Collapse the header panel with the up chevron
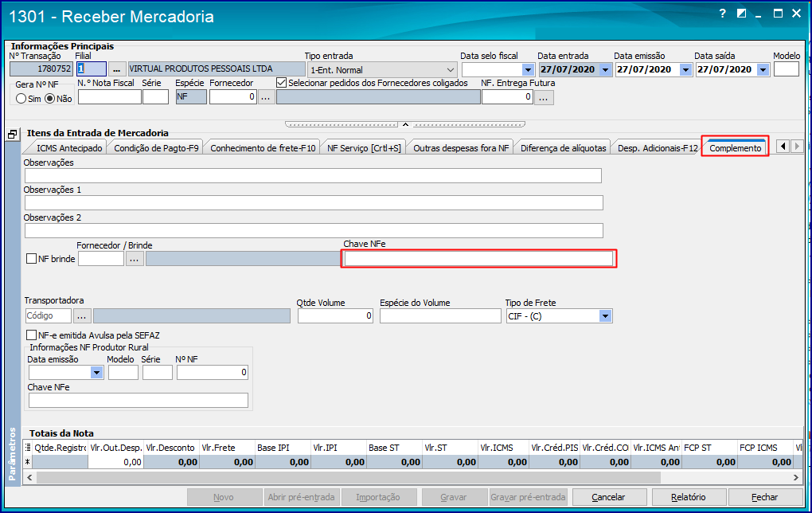812x513 pixels. point(405,124)
